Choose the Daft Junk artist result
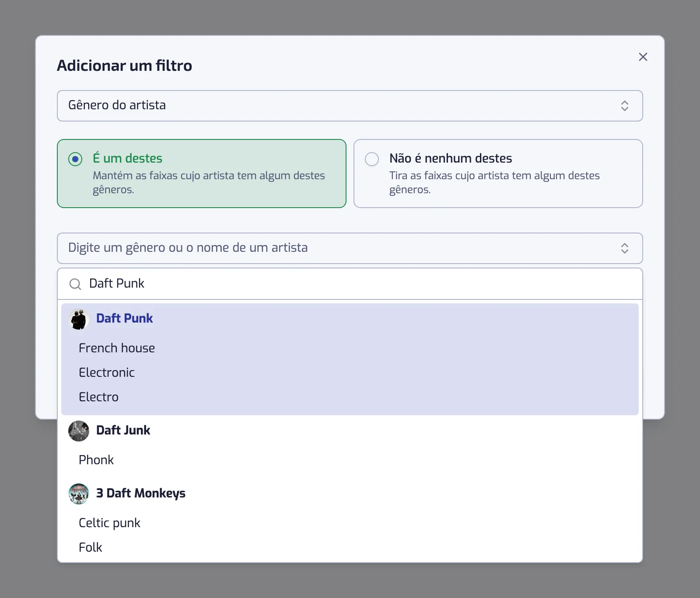Screen dimensions: 700x598 click(x=350, y=430)
